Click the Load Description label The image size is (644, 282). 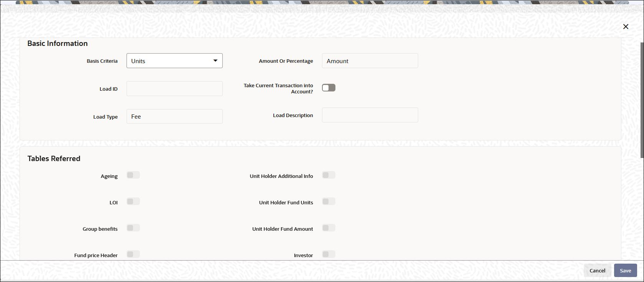click(293, 115)
